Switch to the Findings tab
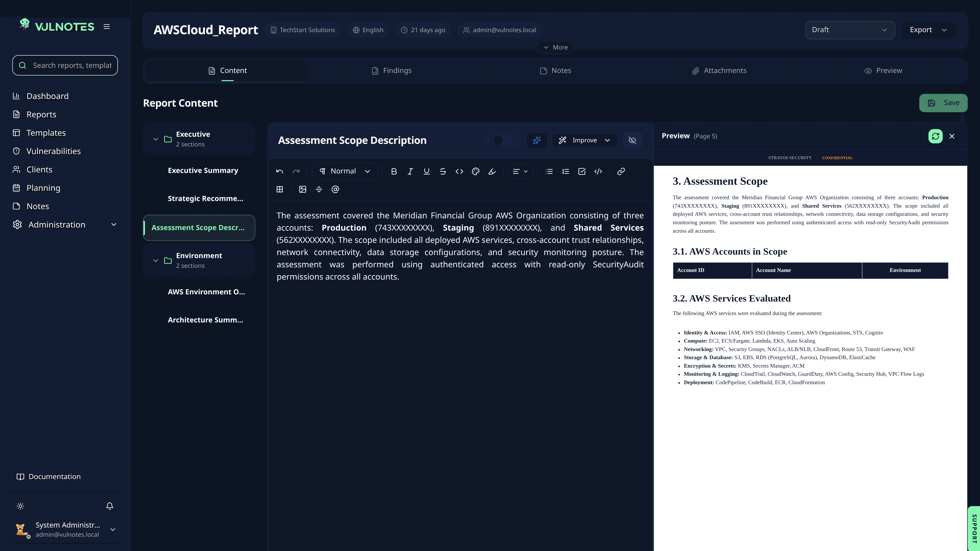Image resolution: width=980 pixels, height=551 pixels. [391, 70]
